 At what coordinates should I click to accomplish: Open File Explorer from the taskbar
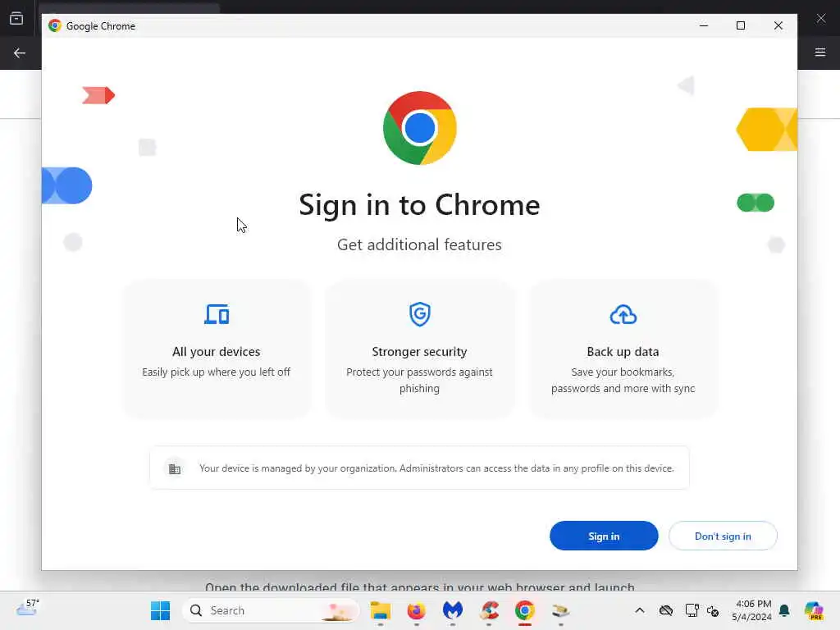pos(381,610)
